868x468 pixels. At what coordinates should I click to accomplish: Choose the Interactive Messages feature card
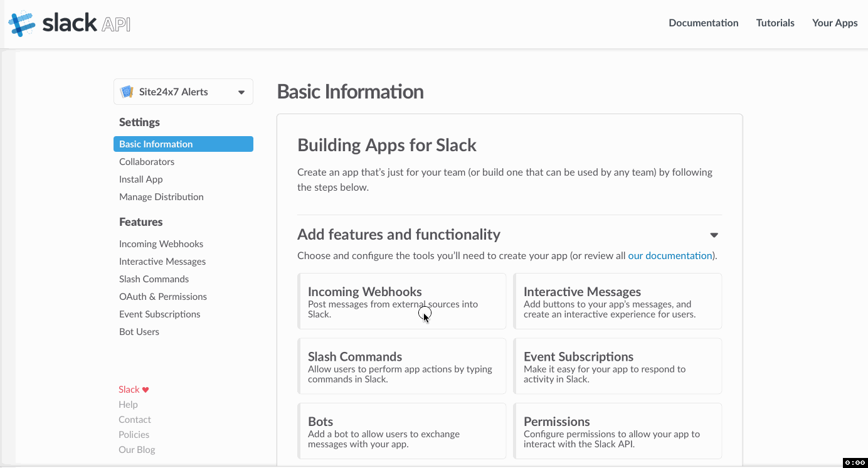(x=618, y=301)
